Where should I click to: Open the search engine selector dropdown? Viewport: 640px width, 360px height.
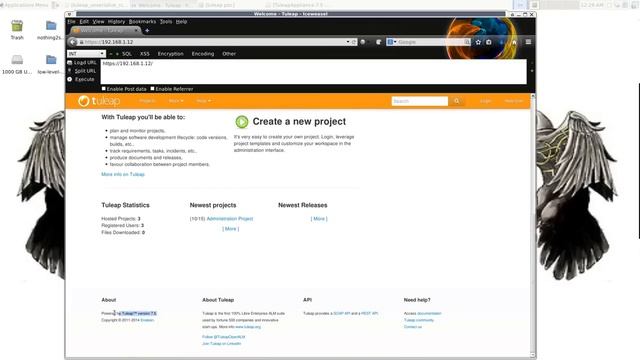(x=392, y=42)
